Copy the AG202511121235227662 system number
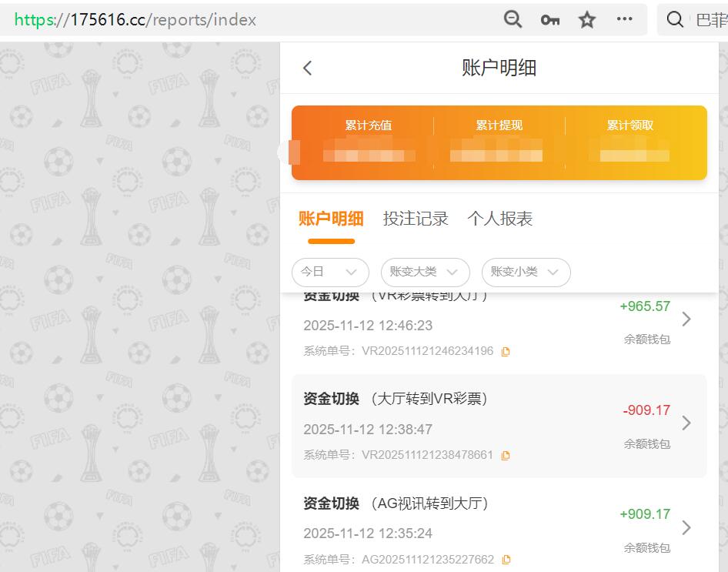 pos(505,559)
